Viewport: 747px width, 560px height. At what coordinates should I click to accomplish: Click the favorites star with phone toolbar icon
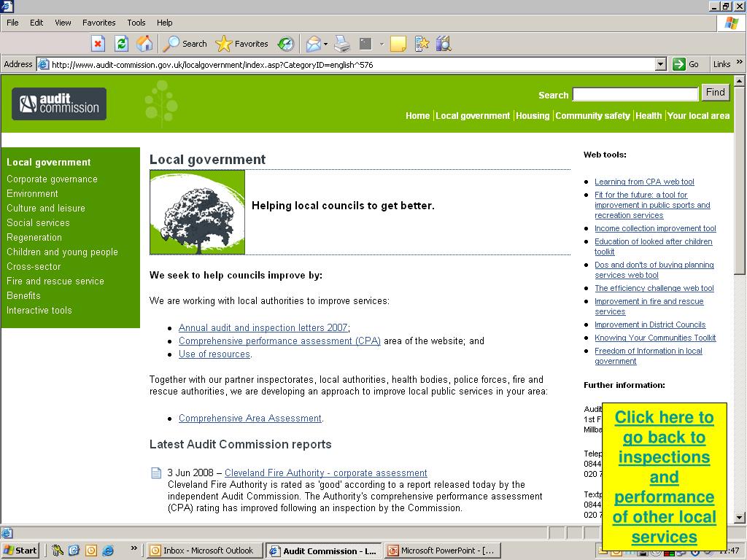point(422,44)
